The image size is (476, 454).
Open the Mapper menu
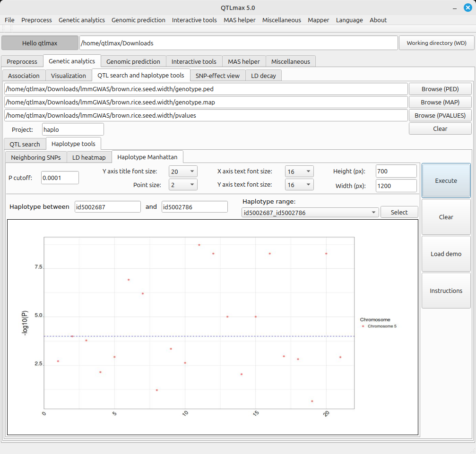(318, 20)
